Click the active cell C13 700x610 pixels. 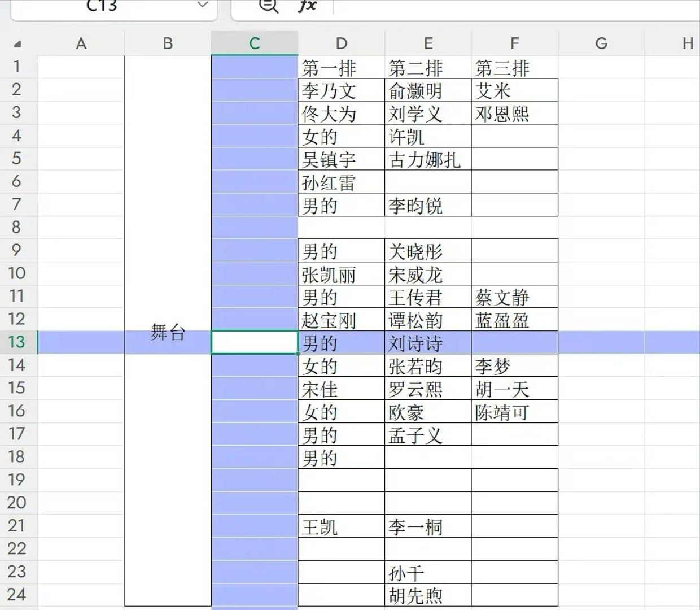tap(255, 342)
